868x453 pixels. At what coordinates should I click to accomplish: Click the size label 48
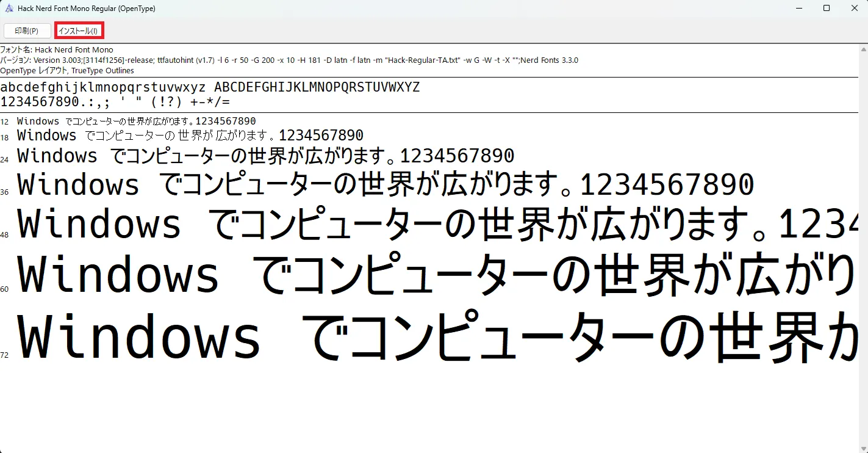4,234
